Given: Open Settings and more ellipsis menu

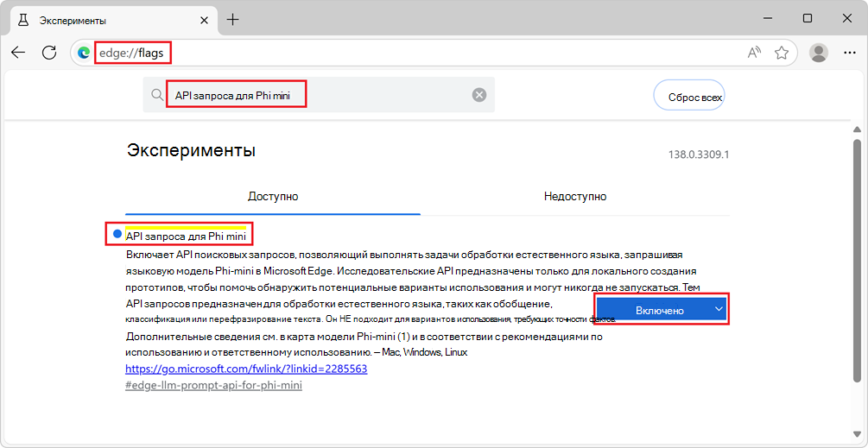Looking at the screenshot, I should click(850, 53).
